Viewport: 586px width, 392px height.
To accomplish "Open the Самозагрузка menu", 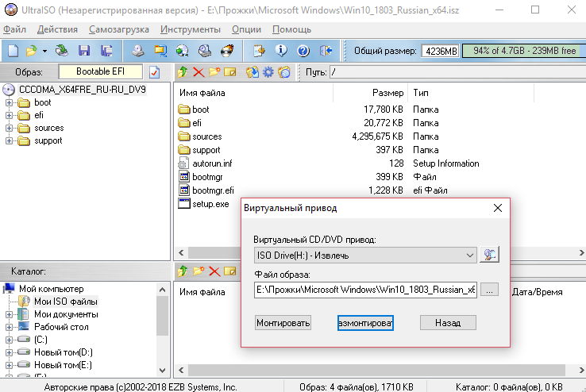I will (119, 29).
